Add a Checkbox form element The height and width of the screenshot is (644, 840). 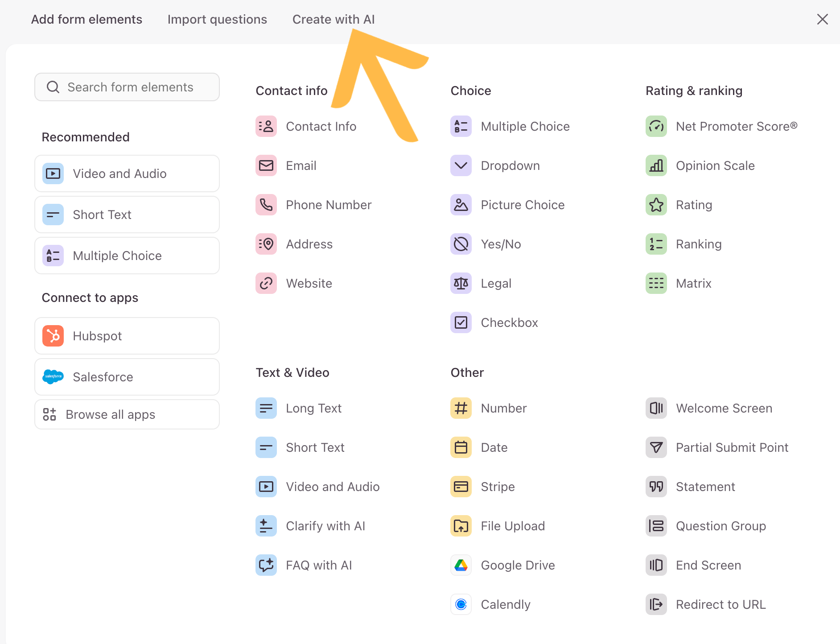509,323
